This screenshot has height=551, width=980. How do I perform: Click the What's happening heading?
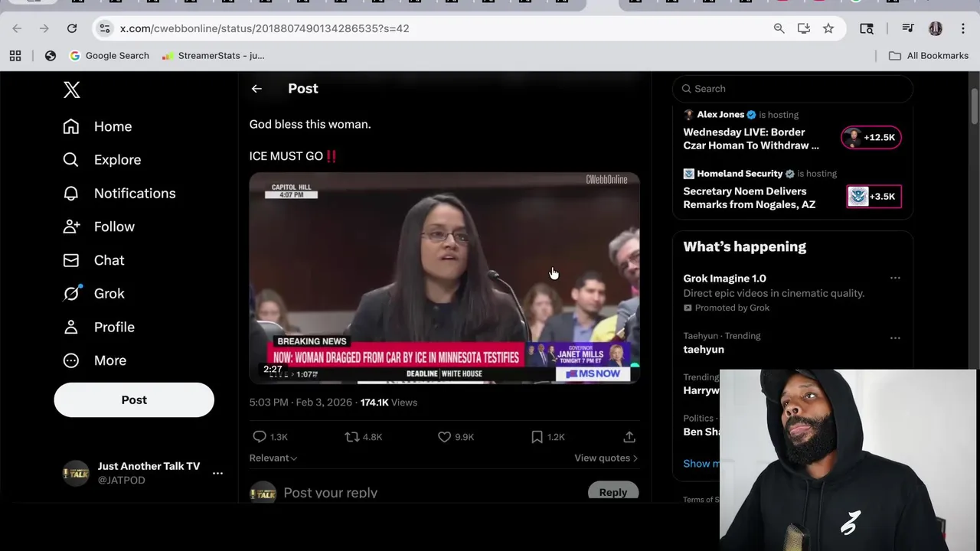click(x=744, y=246)
